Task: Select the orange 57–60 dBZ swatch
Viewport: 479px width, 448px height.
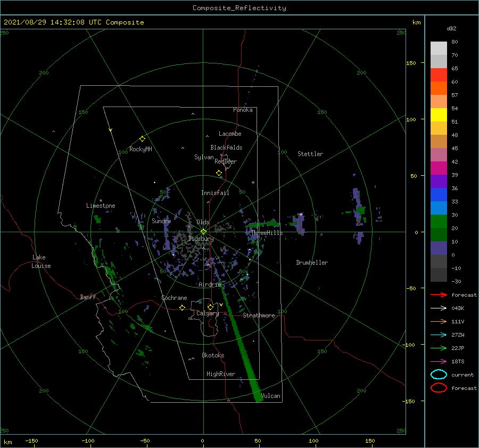Action: tap(439, 88)
